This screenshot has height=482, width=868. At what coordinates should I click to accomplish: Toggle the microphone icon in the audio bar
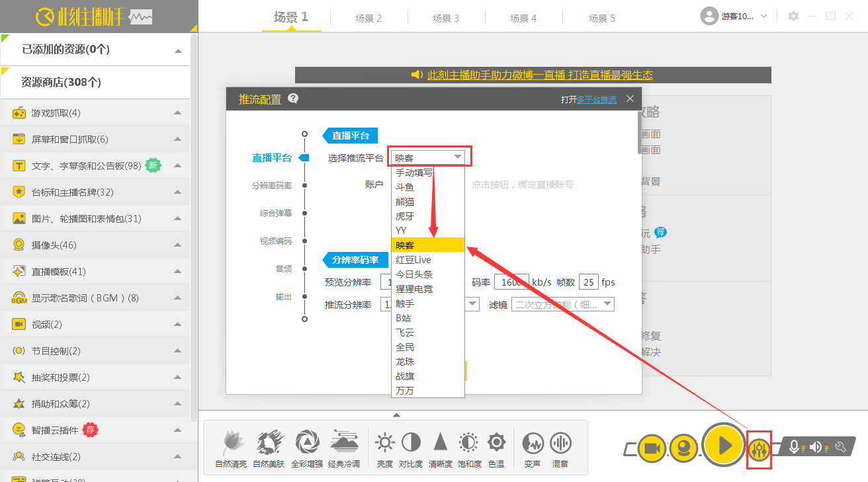tap(794, 447)
